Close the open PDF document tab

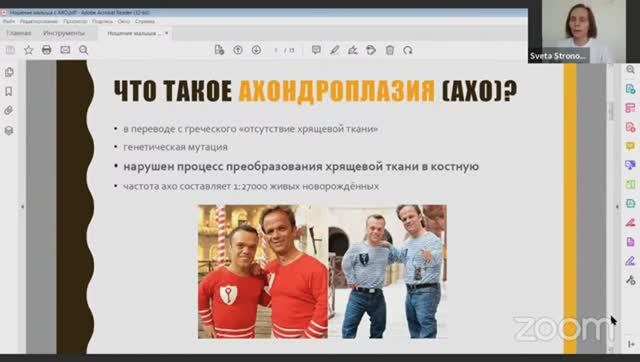point(167,33)
